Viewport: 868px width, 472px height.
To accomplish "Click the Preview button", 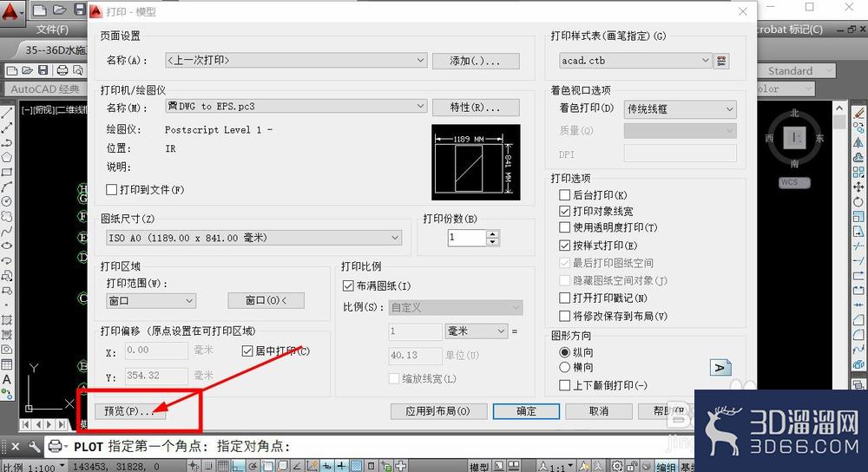I will click(x=130, y=411).
